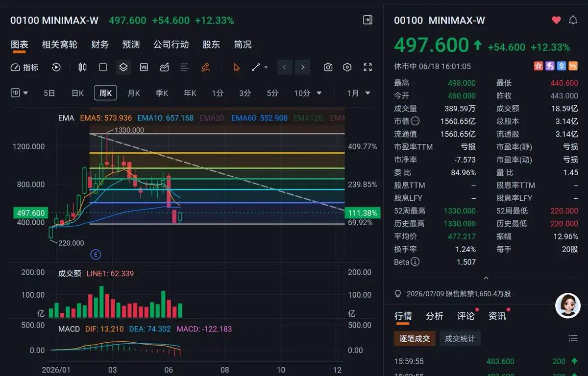Select the 季K quarterly candlestick view

click(x=162, y=93)
